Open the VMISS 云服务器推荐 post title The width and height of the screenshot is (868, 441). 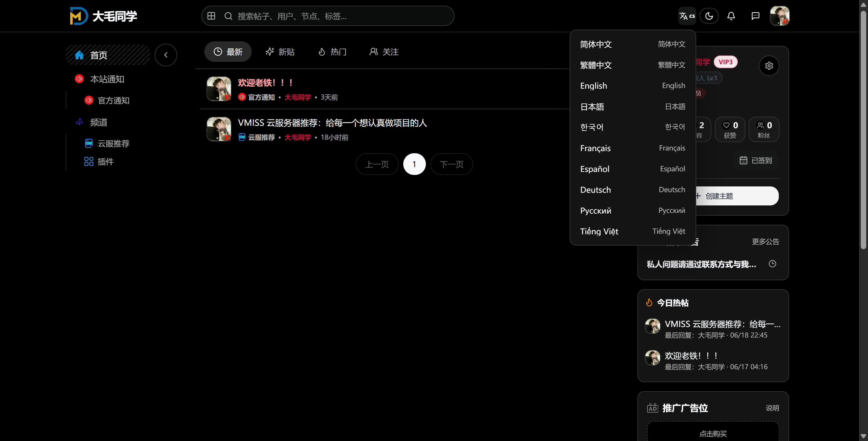(x=332, y=123)
